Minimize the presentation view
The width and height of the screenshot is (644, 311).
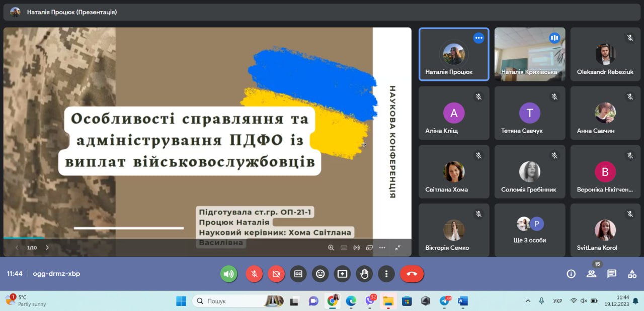point(398,248)
